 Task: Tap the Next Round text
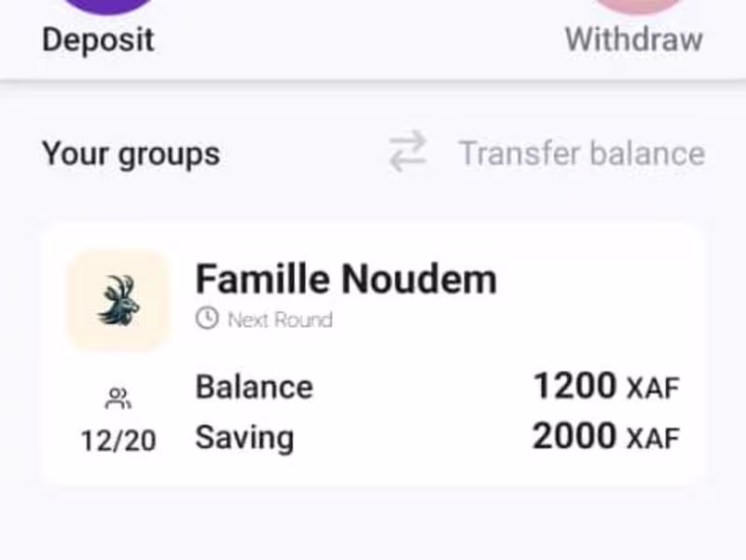[280, 320]
